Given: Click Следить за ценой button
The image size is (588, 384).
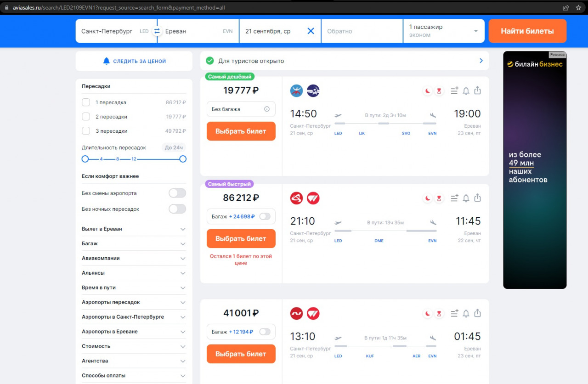Looking at the screenshot, I should click(134, 61).
